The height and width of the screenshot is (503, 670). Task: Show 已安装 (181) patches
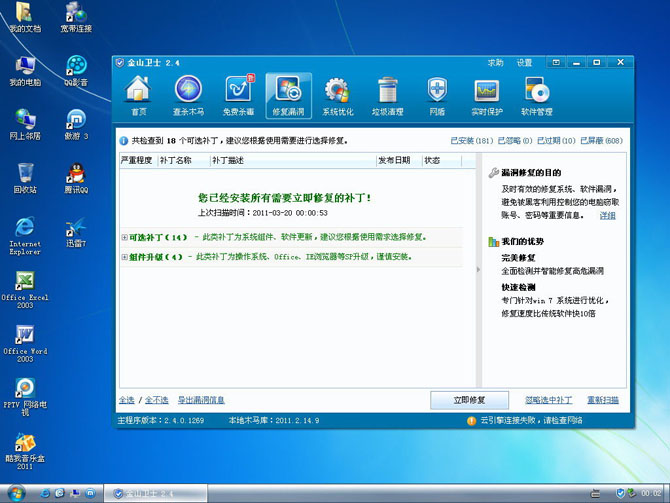click(x=472, y=141)
